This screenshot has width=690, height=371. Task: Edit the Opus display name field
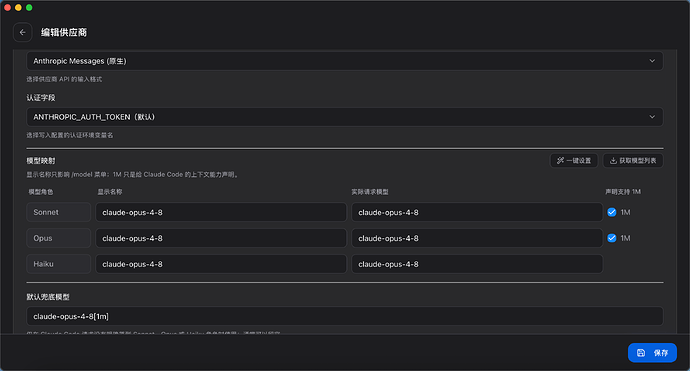click(221, 238)
